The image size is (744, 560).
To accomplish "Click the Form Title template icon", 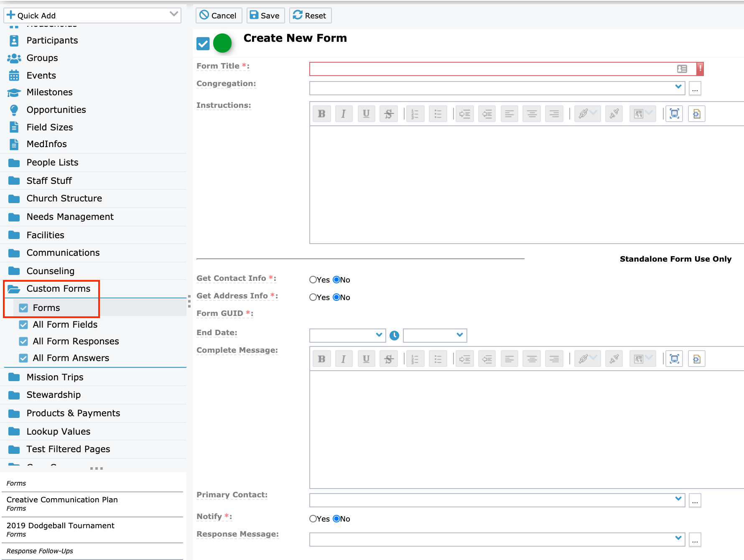I will [x=682, y=69].
